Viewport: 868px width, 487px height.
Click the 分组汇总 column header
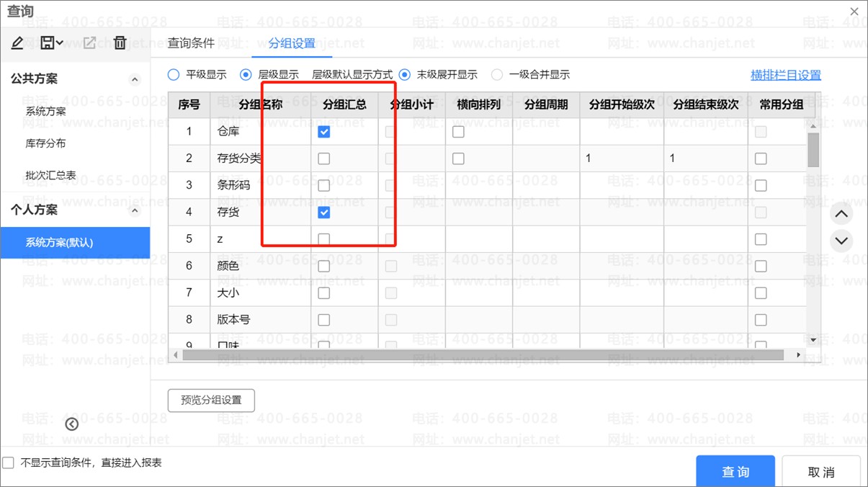click(x=344, y=104)
